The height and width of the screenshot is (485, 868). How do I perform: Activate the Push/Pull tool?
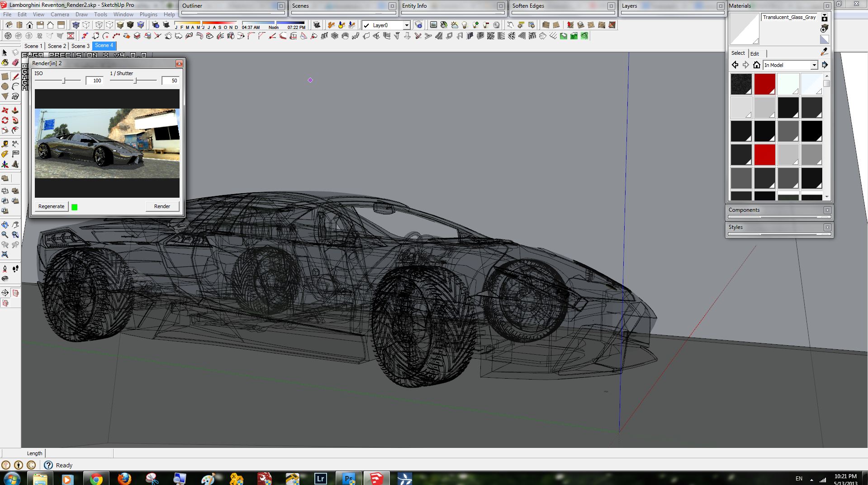pos(15,110)
